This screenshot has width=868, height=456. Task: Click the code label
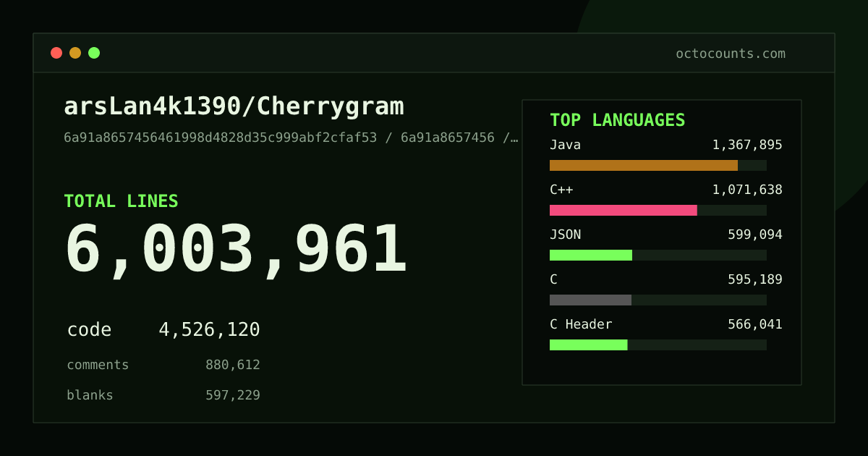pos(89,330)
